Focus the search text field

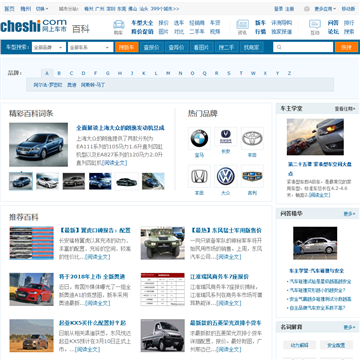(x=303, y=47)
